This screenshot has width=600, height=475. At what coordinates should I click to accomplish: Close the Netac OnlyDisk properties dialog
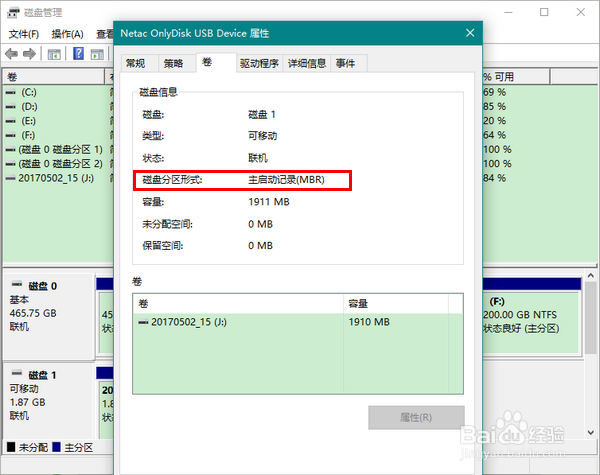470,33
